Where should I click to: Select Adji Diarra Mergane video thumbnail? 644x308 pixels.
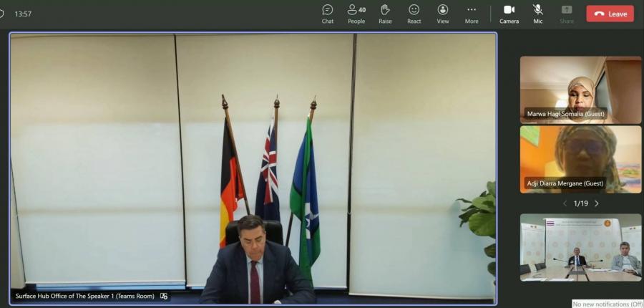580,159
